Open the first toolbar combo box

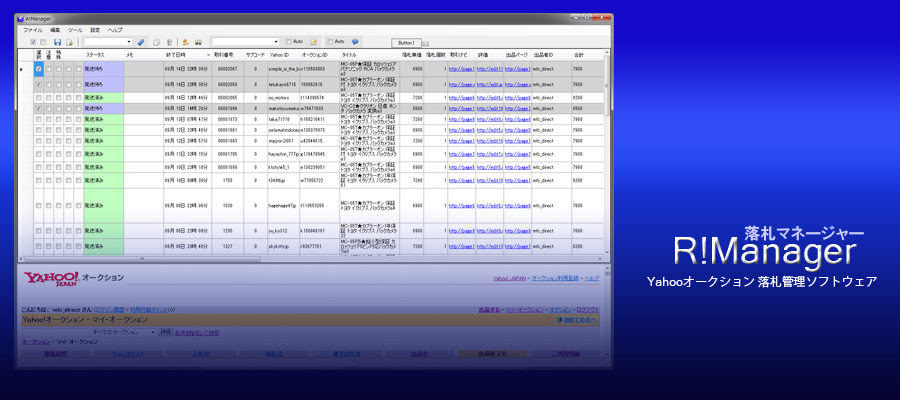coord(108,42)
